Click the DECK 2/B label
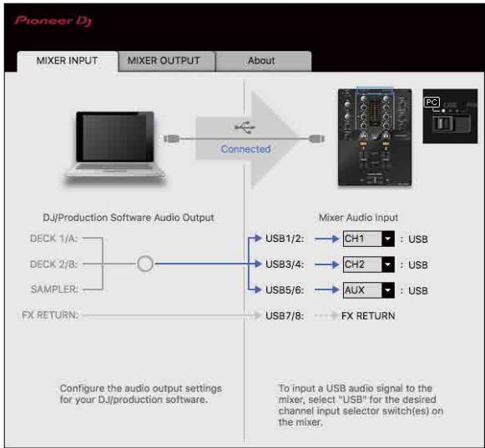 (53, 264)
